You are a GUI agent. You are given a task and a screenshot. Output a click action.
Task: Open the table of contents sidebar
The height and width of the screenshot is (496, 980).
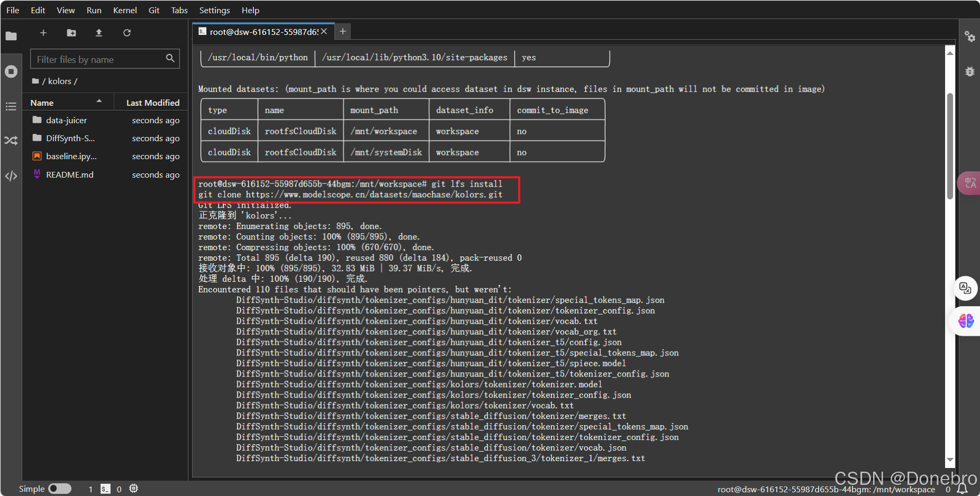(x=11, y=106)
